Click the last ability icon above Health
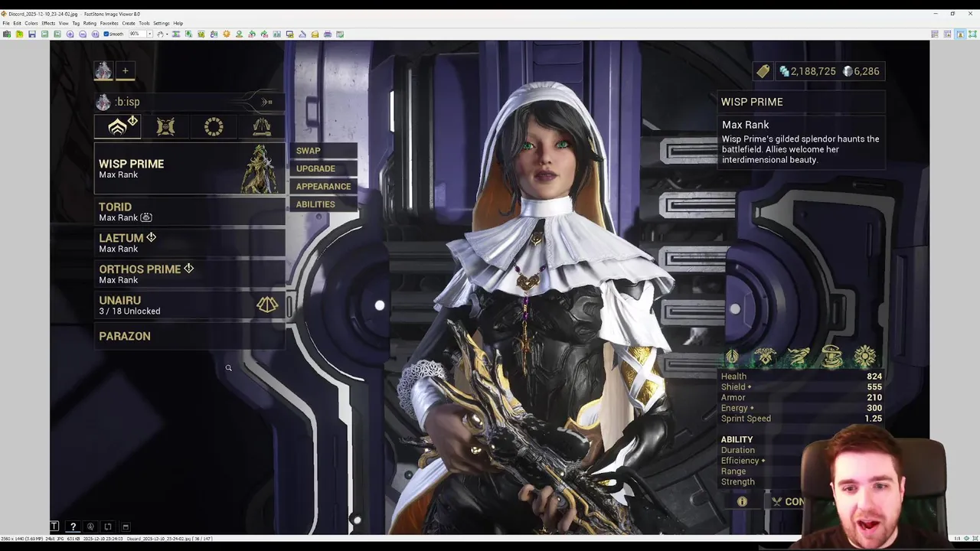This screenshot has width=980, height=551. coord(865,357)
